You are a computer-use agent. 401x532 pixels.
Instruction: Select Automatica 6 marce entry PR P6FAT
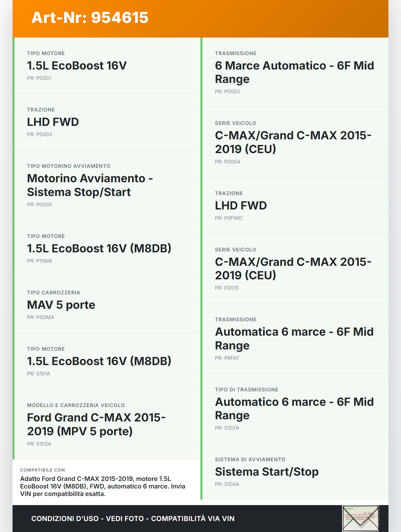tap(294, 338)
